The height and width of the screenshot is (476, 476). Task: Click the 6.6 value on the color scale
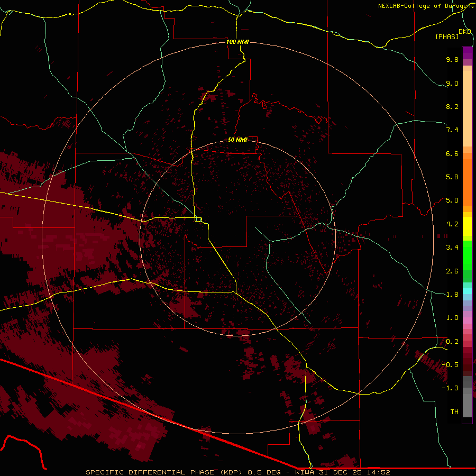tap(452, 153)
